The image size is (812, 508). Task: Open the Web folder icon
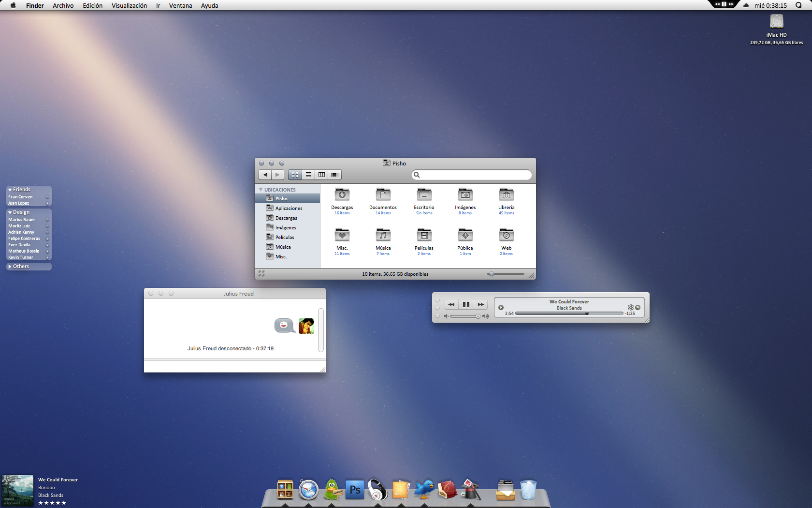pos(507,235)
